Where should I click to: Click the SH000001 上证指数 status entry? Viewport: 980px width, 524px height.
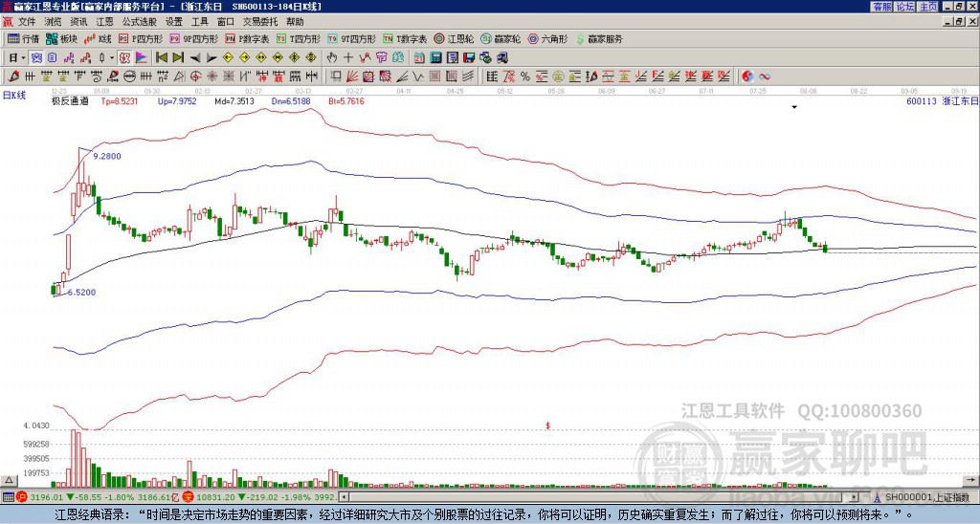click(926, 497)
